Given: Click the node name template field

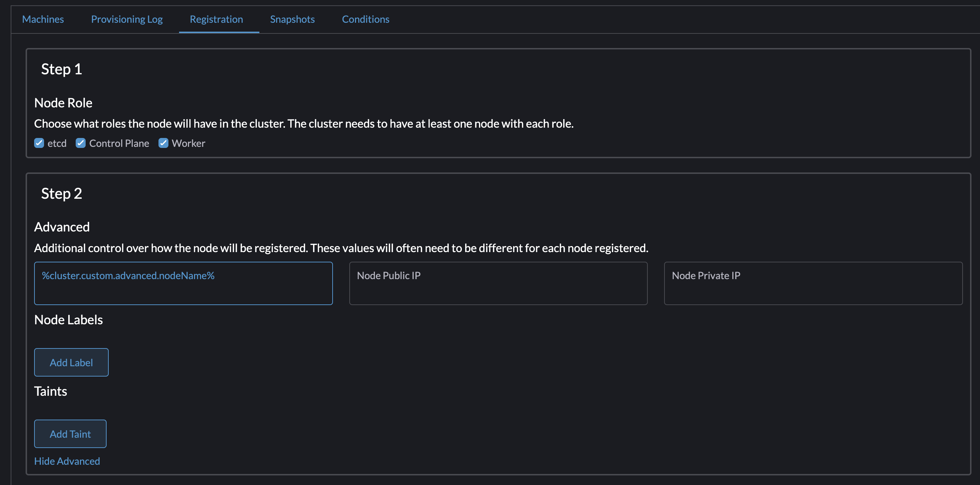Looking at the screenshot, I should tap(183, 283).
